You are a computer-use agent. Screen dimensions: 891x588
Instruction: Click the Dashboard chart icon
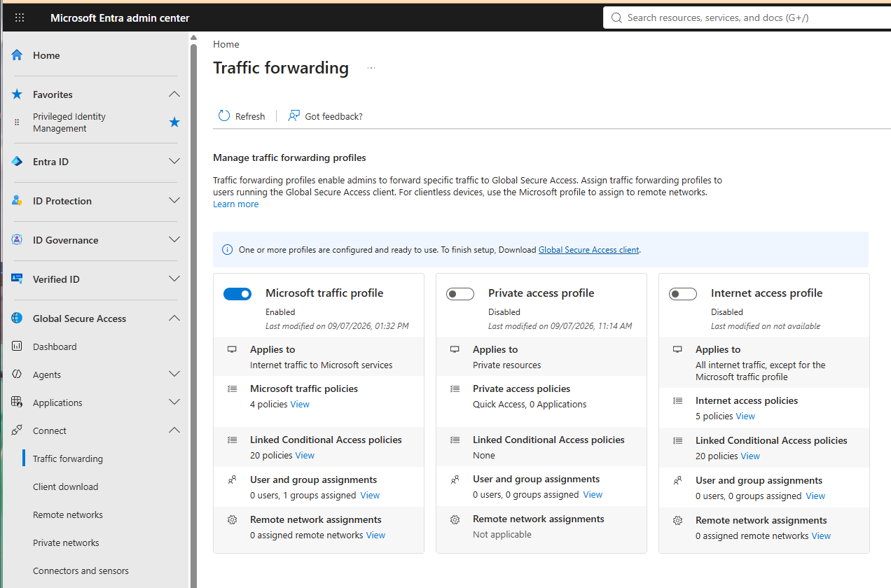coord(17,346)
